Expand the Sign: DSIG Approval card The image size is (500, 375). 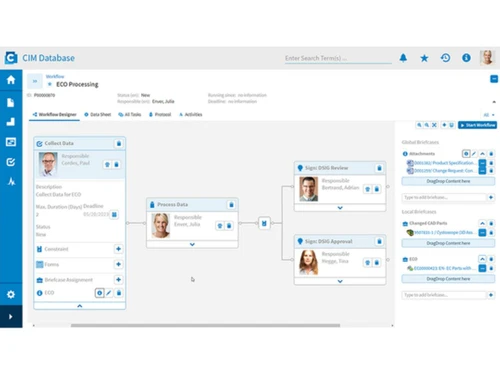click(340, 281)
